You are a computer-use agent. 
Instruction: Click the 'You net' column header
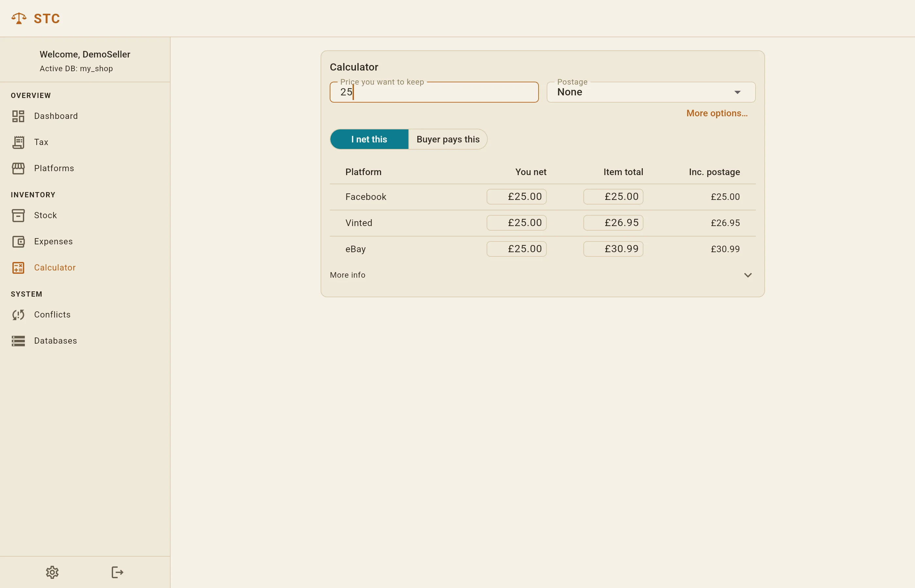pyautogui.click(x=531, y=172)
